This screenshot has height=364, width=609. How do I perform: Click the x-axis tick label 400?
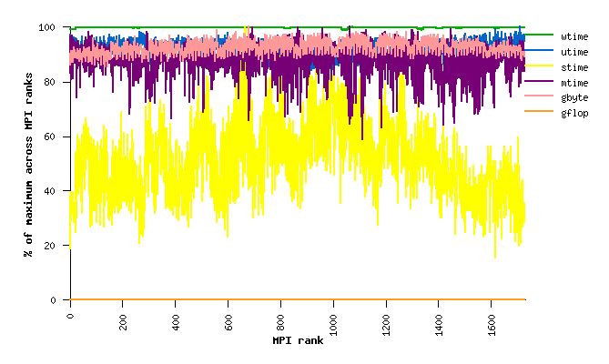point(176,322)
